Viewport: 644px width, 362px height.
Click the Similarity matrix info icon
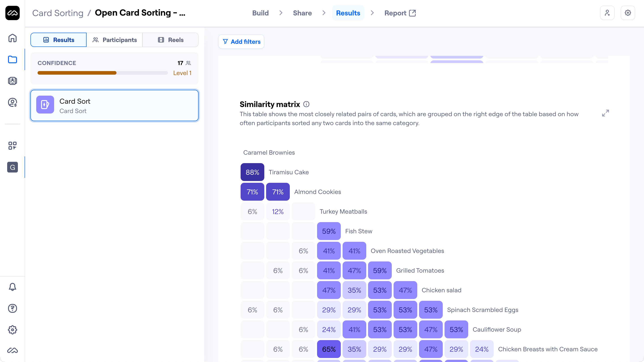click(306, 104)
